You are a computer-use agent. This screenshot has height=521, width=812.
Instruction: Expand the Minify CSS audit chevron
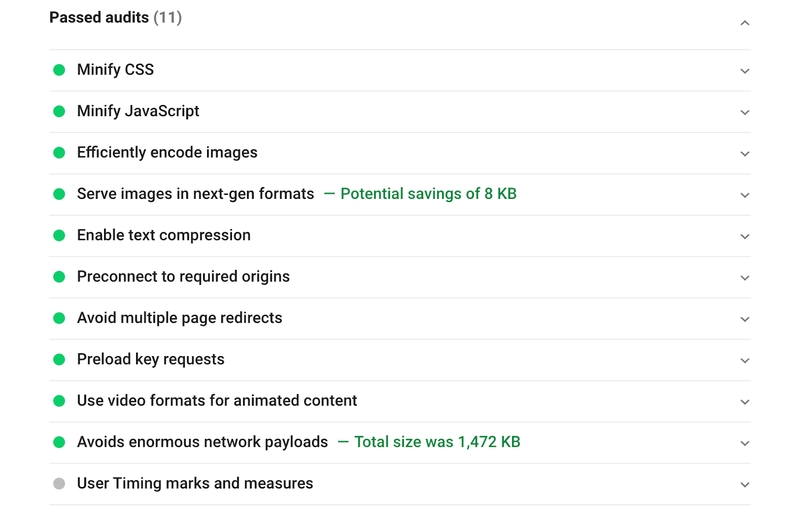(x=745, y=71)
